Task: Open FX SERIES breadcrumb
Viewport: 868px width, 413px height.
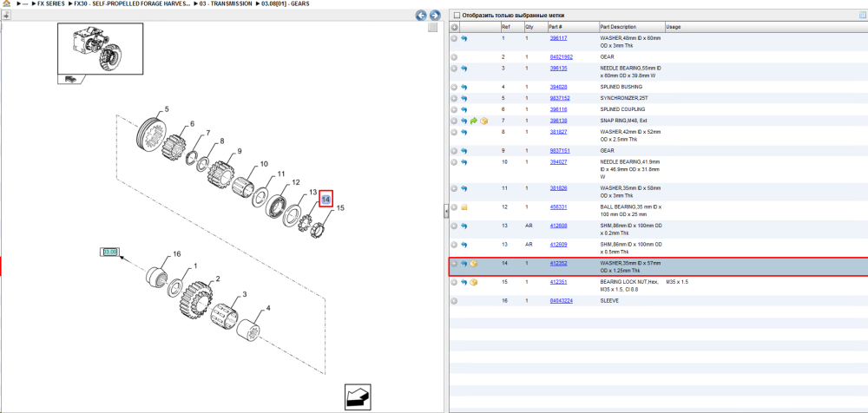Action: click(x=51, y=3)
